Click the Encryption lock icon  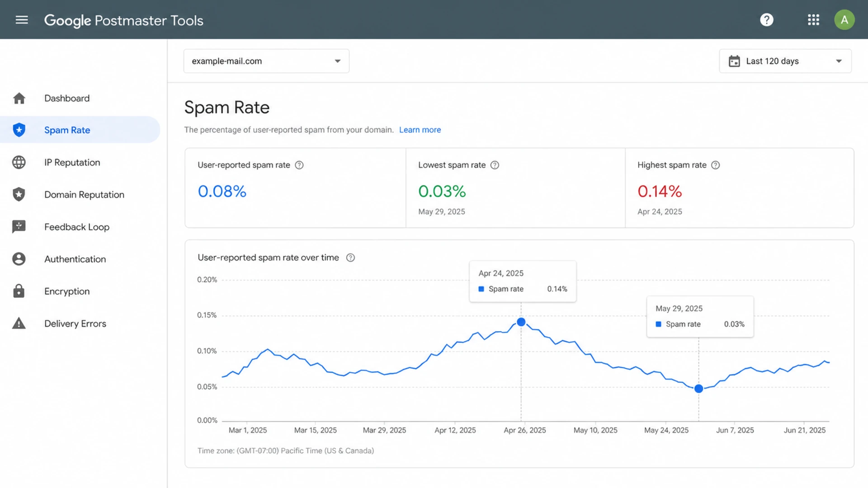click(19, 291)
